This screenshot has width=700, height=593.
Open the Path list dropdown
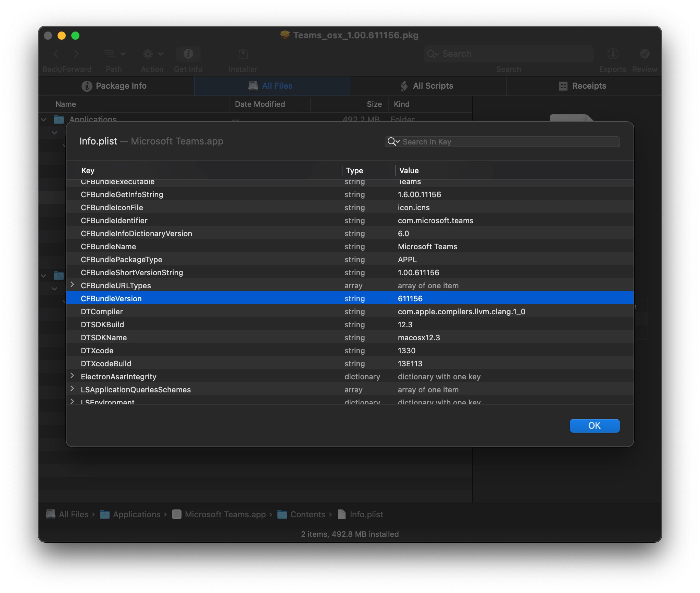click(114, 54)
